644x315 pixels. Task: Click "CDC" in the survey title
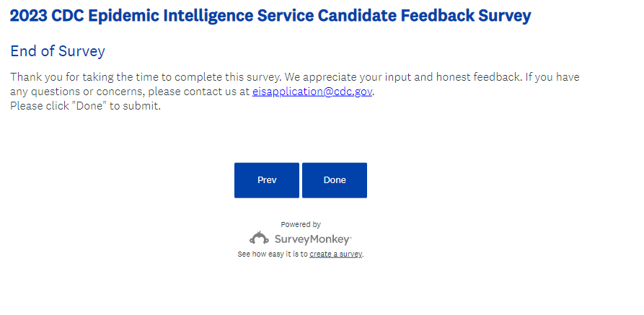70,16
